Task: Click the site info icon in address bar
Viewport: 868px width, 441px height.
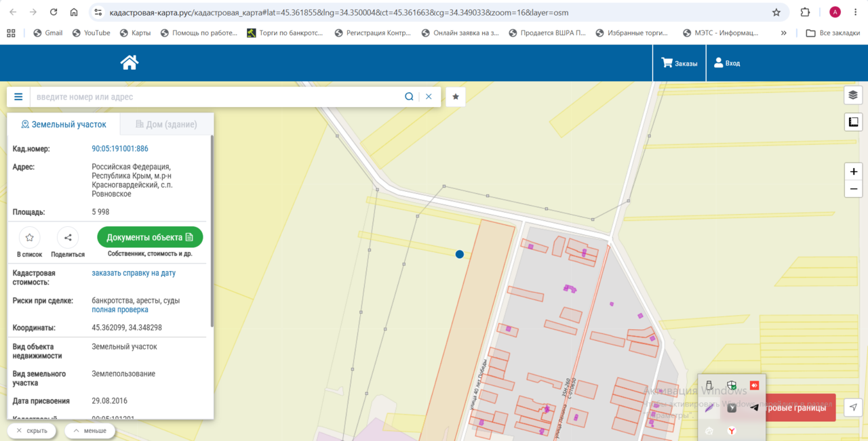Action: (98, 12)
